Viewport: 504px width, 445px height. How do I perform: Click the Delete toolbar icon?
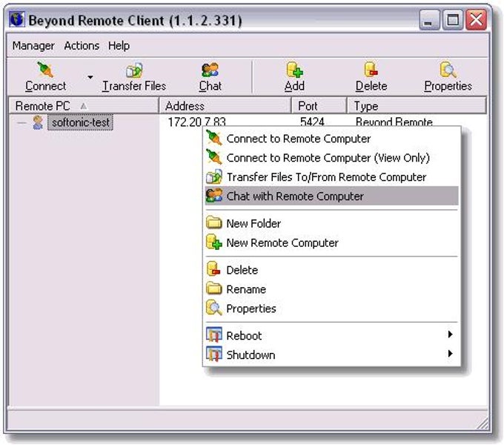(371, 70)
